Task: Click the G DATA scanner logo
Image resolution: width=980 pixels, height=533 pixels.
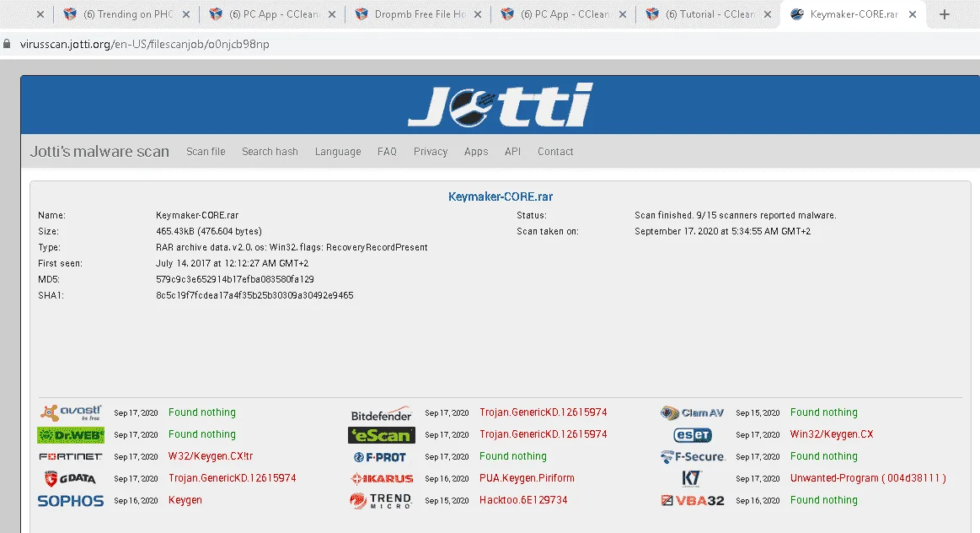Action: [x=71, y=478]
